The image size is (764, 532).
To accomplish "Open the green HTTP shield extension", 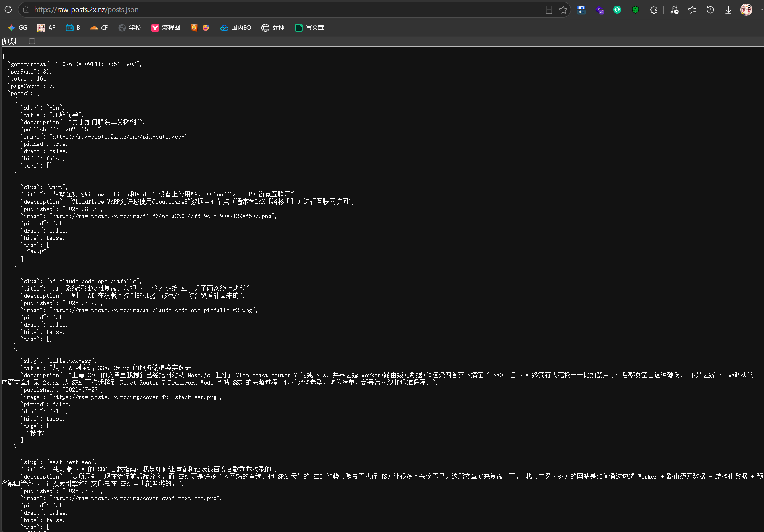I will (635, 10).
